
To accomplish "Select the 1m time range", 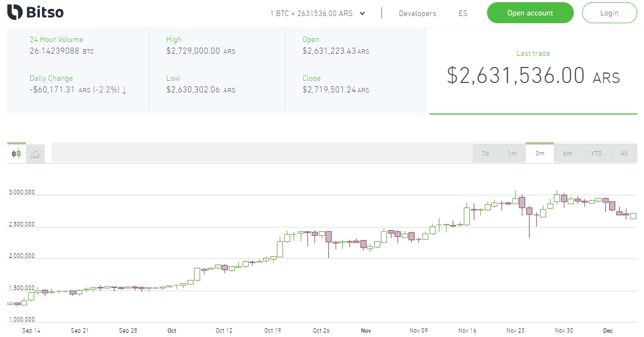I will (x=512, y=153).
